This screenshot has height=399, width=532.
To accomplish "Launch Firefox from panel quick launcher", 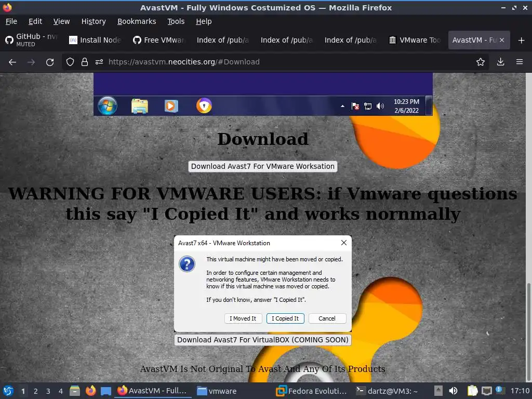I will [90, 391].
